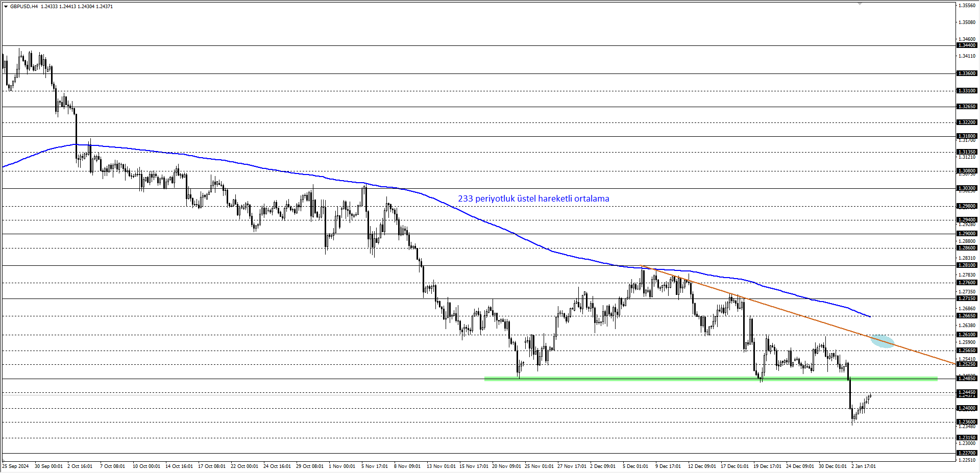Click the '30 Sep 00:01' time axis label
Viewport: 980px width, 473px height.
coord(48,466)
